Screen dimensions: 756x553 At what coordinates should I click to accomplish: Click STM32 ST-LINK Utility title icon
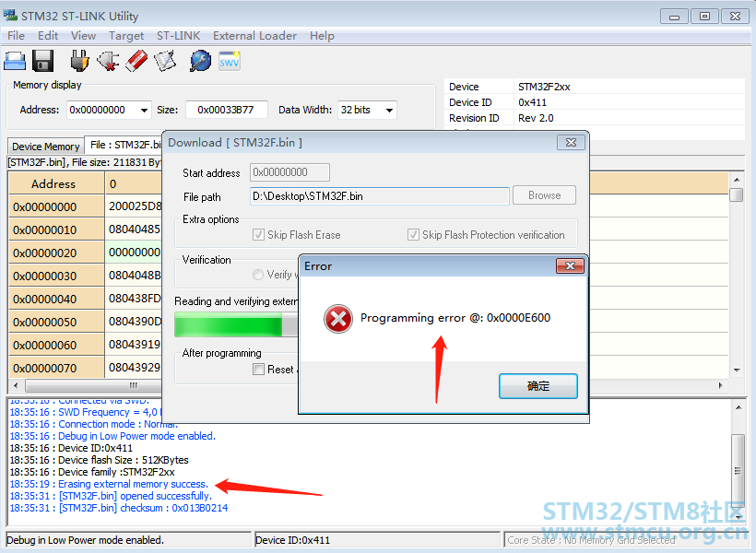pos(10,16)
